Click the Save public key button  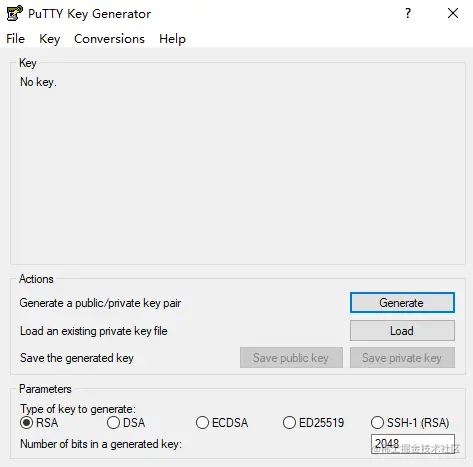coord(291,358)
